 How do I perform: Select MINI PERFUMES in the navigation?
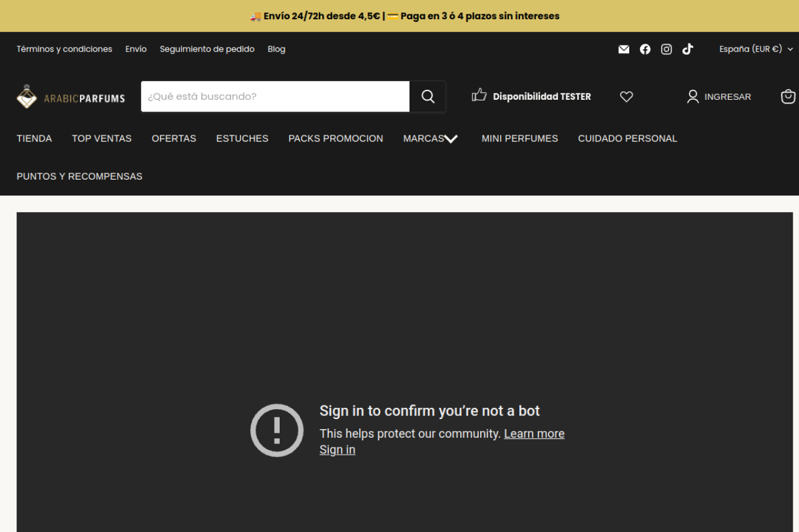(519, 138)
